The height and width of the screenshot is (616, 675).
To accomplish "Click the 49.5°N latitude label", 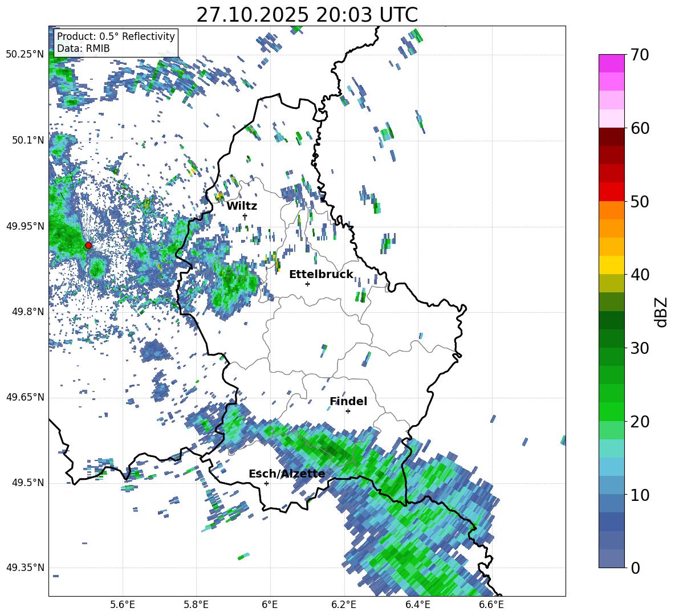I will (x=28, y=483).
